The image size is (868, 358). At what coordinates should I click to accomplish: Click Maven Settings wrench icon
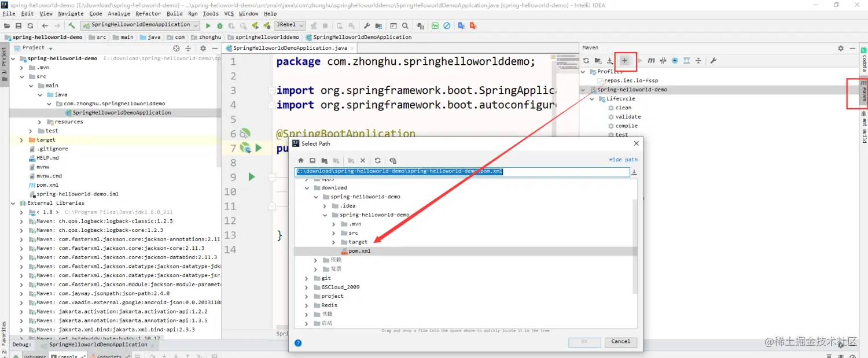click(713, 61)
